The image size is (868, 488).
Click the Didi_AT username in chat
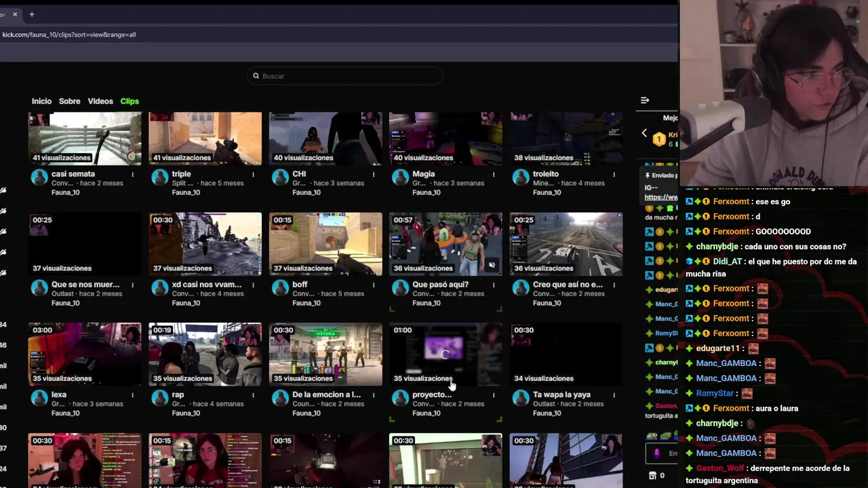point(728,262)
